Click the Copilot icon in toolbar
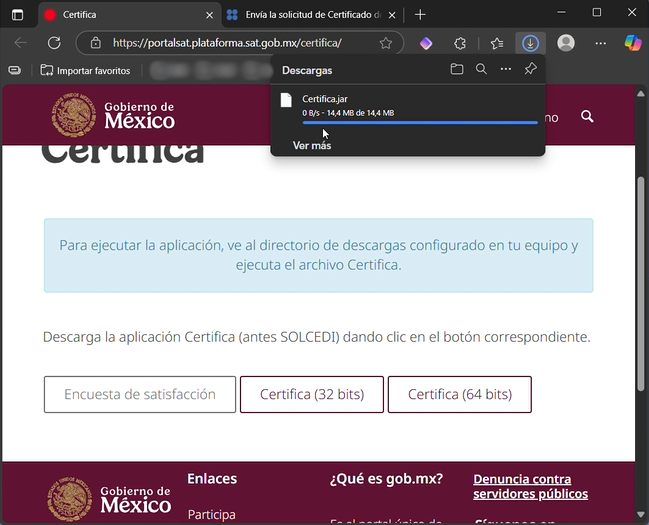 click(x=631, y=44)
